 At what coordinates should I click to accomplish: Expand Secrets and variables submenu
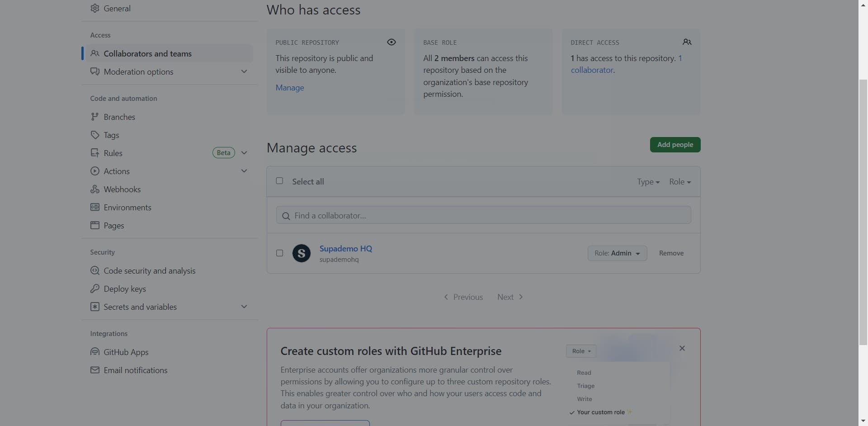click(244, 307)
